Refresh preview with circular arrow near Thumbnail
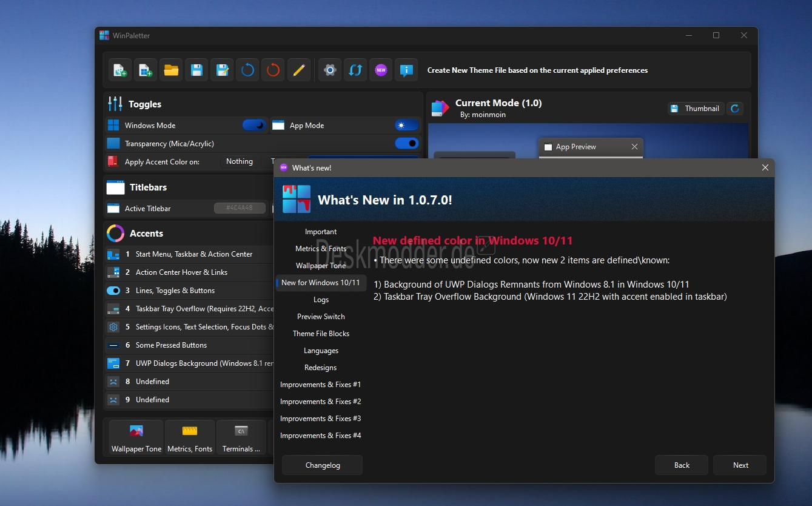The image size is (812, 506). (x=735, y=109)
